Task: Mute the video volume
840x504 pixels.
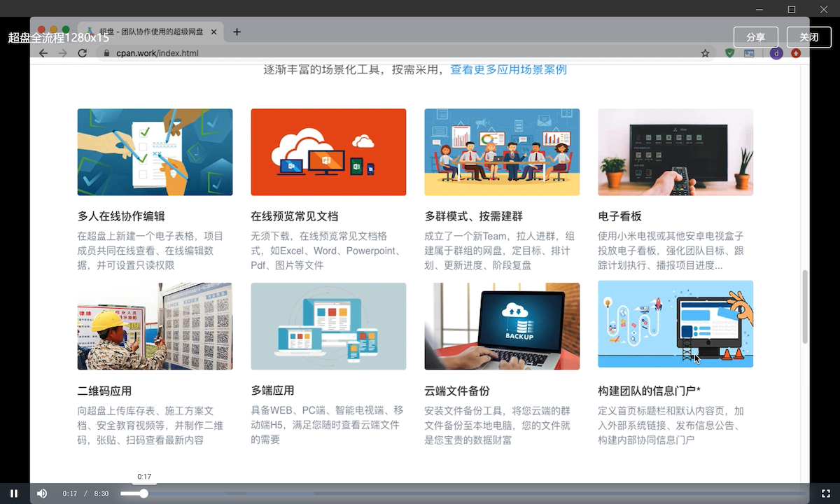Action: (x=42, y=493)
